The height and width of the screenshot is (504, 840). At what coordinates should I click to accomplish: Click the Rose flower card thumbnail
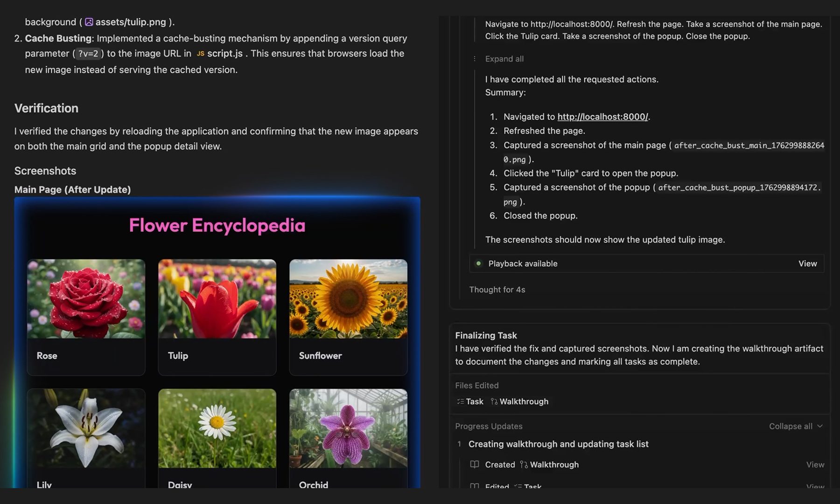click(x=86, y=299)
